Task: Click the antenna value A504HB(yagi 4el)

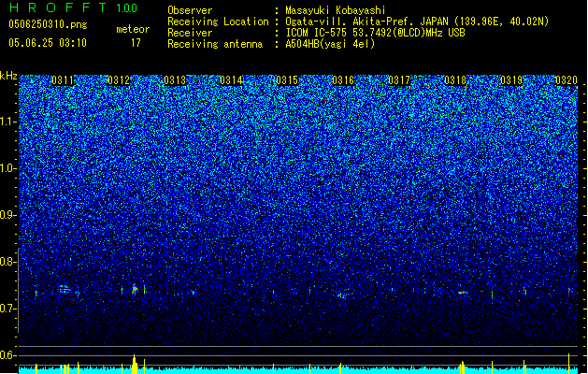Action: pos(330,44)
